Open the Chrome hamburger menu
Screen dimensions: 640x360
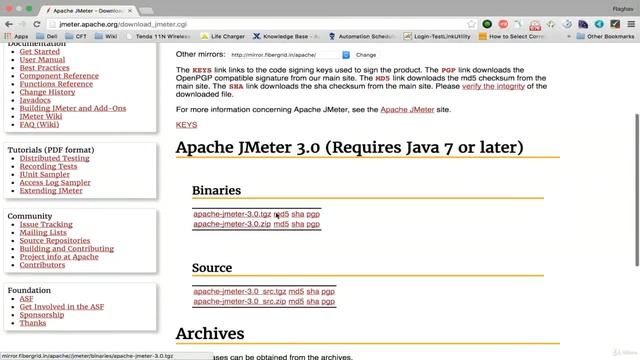click(631, 24)
